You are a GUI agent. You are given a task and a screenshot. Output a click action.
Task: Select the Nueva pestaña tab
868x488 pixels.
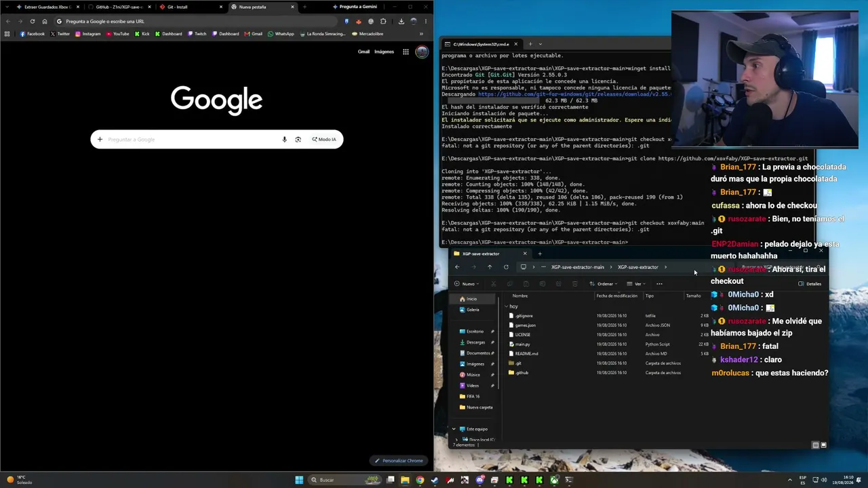[x=262, y=7]
